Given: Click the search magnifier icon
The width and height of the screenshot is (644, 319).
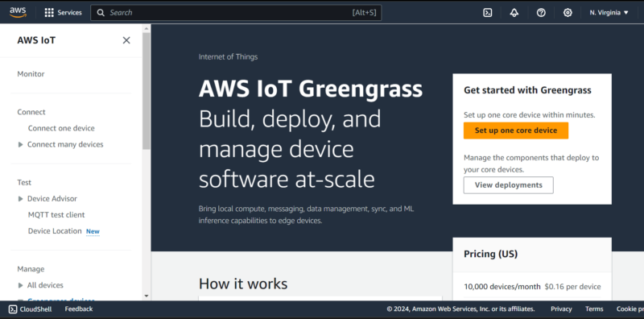Looking at the screenshot, I should point(101,13).
